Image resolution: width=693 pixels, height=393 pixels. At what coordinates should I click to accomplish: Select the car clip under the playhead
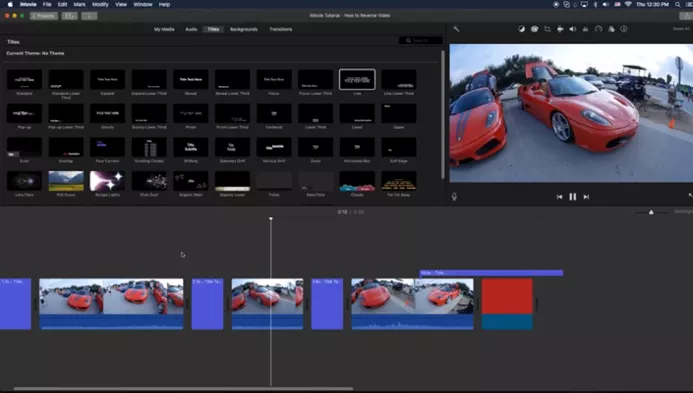[x=267, y=304]
